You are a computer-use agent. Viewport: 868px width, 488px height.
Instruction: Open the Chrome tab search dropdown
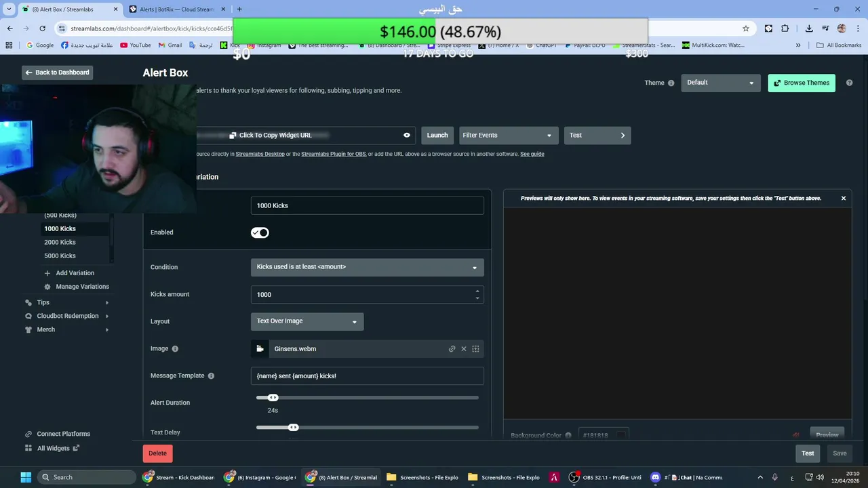pyautogui.click(x=9, y=9)
